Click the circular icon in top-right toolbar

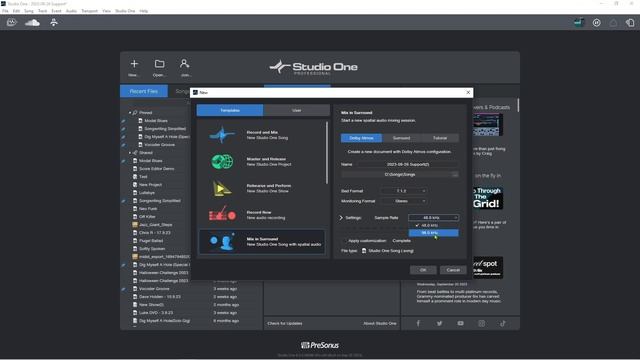coord(596,23)
